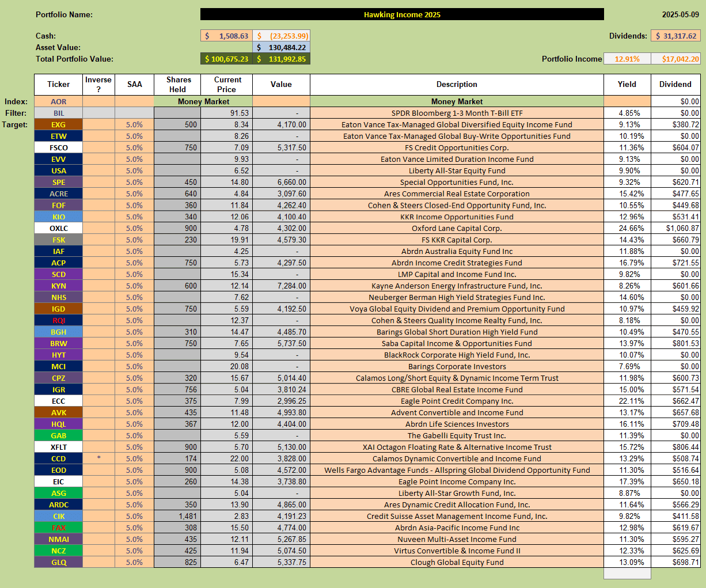Click the Dividend column header

675,84
